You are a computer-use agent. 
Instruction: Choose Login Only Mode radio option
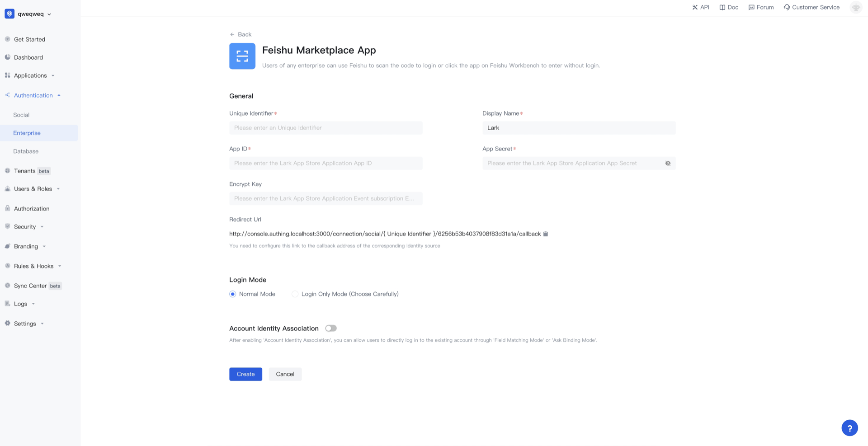pyautogui.click(x=295, y=294)
